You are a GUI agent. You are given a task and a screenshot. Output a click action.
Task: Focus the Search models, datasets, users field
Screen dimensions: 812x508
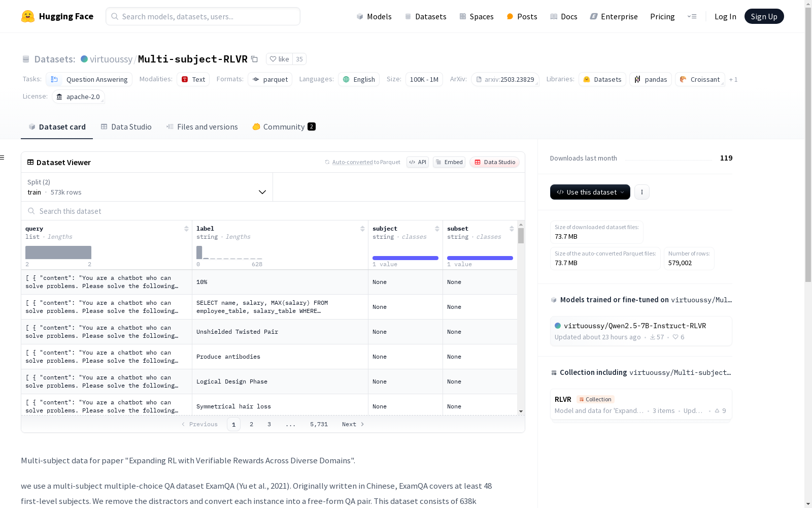(x=203, y=16)
